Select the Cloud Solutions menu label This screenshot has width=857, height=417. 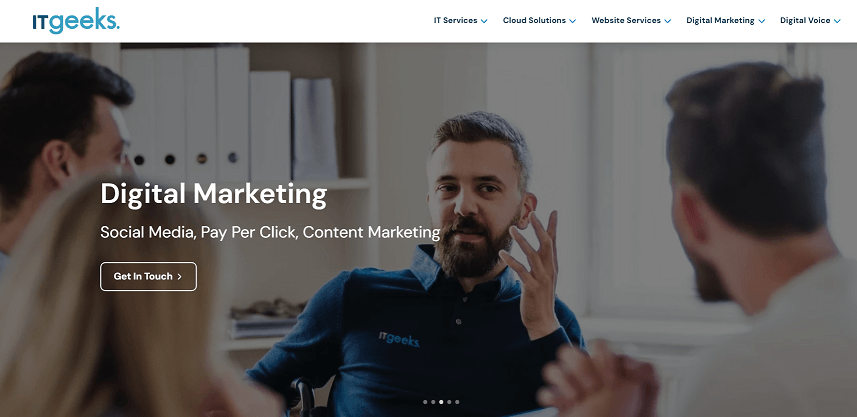click(x=534, y=20)
